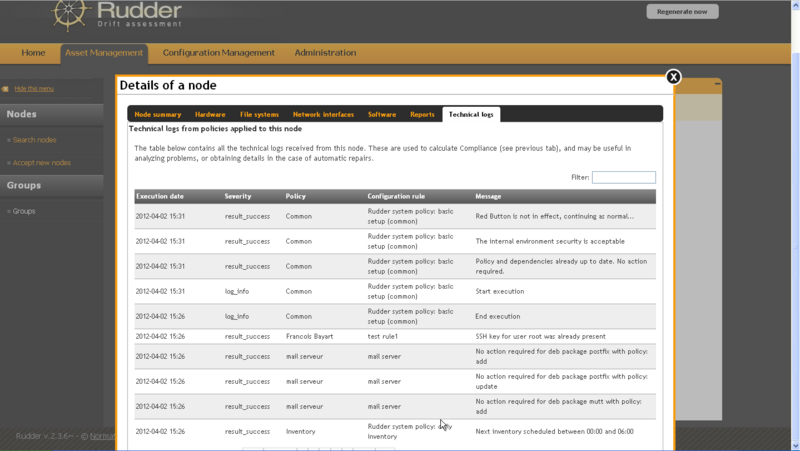
Task: Click the log_info severity of Start execution row
Action: click(237, 291)
